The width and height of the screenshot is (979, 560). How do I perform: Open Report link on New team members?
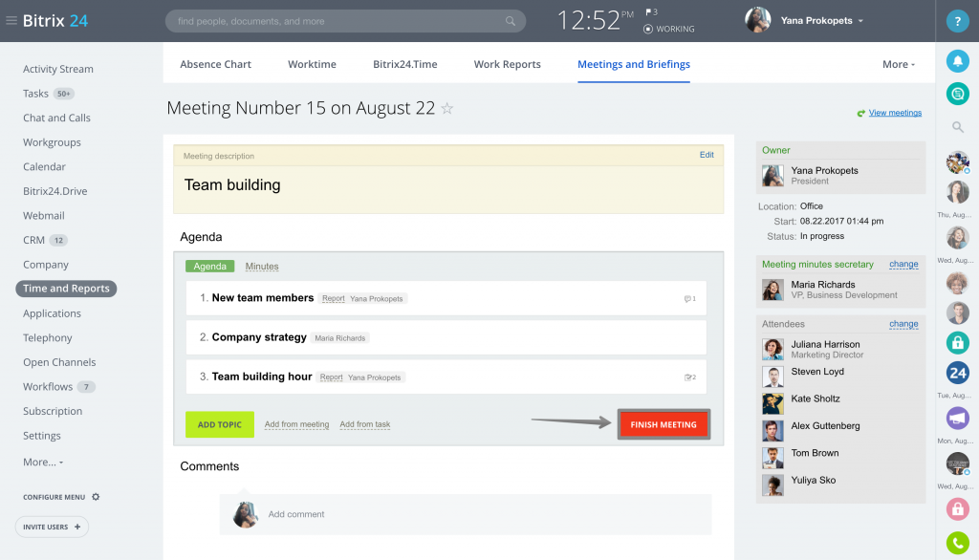click(x=333, y=299)
